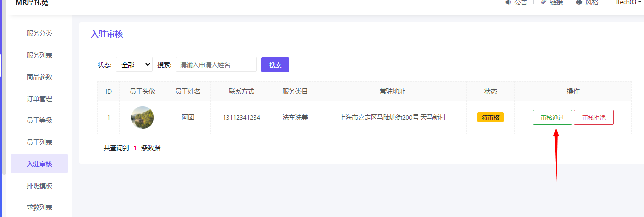
Task: Click 阿团's avatar thumbnail
Action: pyautogui.click(x=142, y=118)
